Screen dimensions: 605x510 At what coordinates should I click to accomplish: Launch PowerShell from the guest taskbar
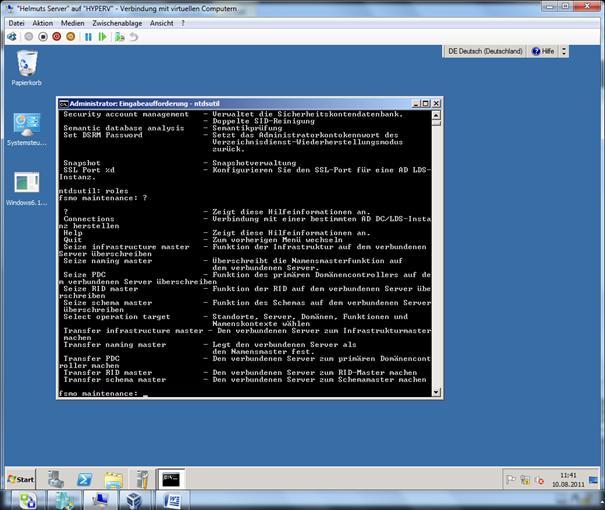(85, 479)
